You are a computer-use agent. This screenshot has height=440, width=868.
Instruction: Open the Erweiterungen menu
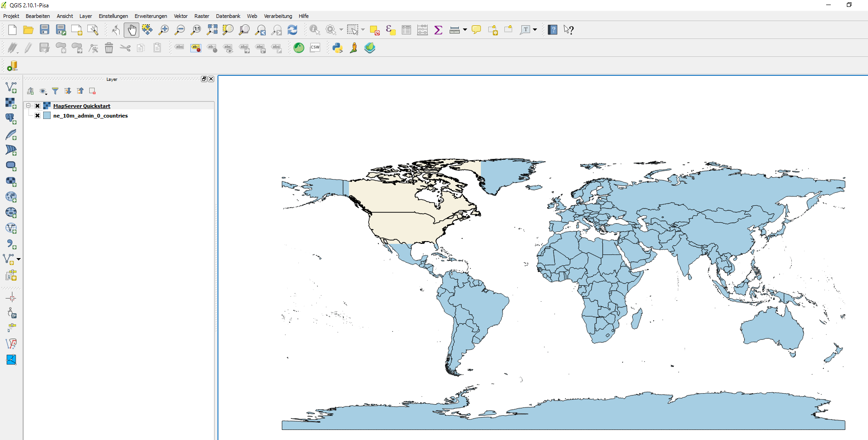tap(151, 16)
